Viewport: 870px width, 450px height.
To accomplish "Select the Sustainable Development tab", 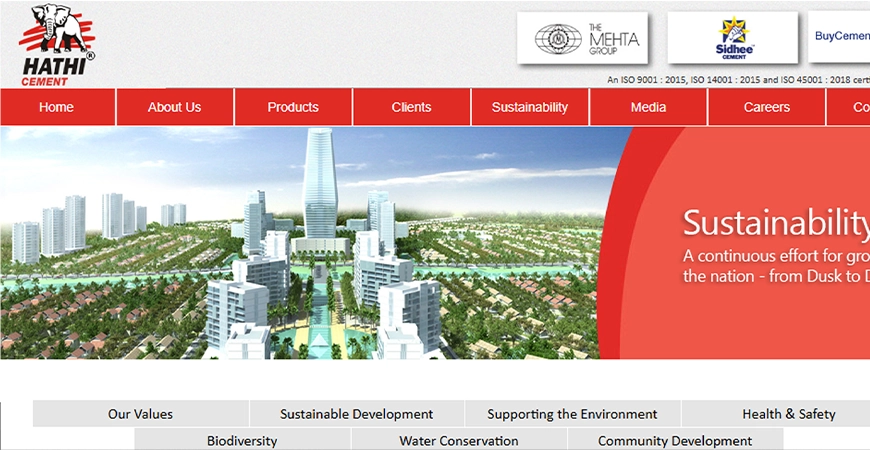I will (357, 414).
